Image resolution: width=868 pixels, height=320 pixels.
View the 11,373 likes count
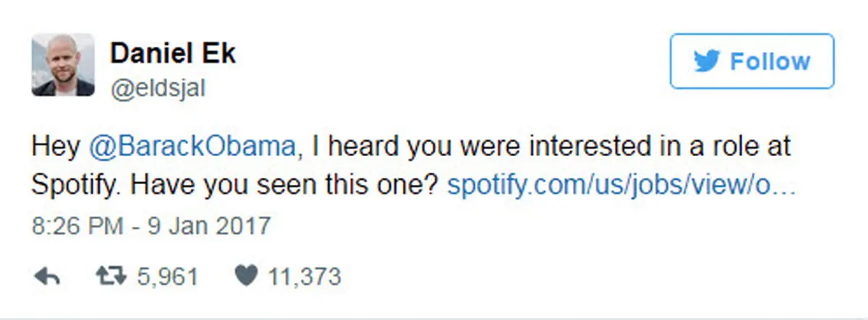tap(304, 276)
